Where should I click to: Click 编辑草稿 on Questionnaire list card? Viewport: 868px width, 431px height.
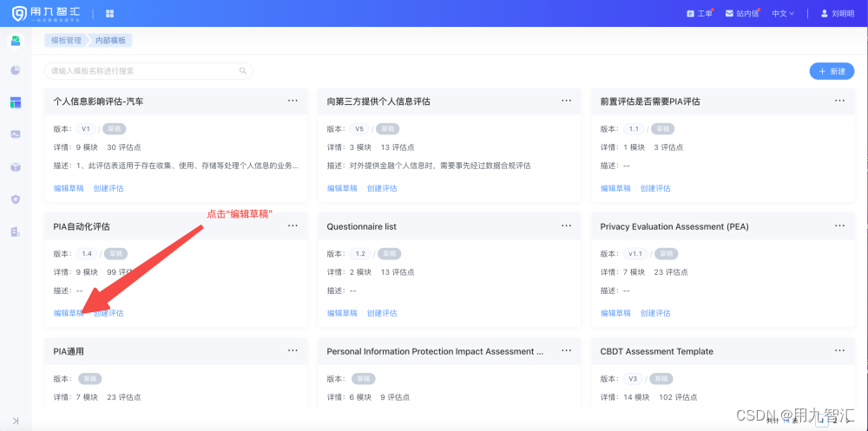[x=342, y=313]
